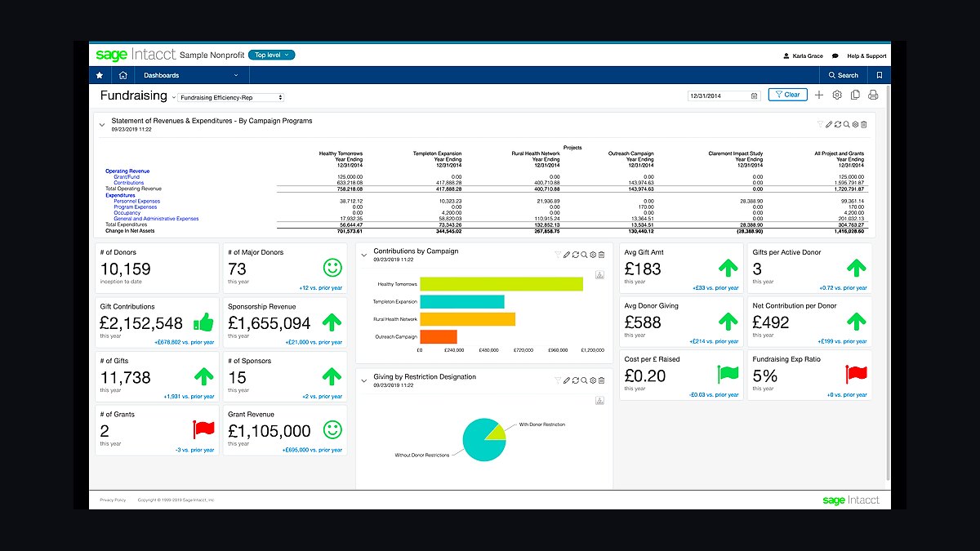The height and width of the screenshot is (551, 980).
Task: Edit the Statement of Revenues & Expenditures report
Action: point(829,124)
